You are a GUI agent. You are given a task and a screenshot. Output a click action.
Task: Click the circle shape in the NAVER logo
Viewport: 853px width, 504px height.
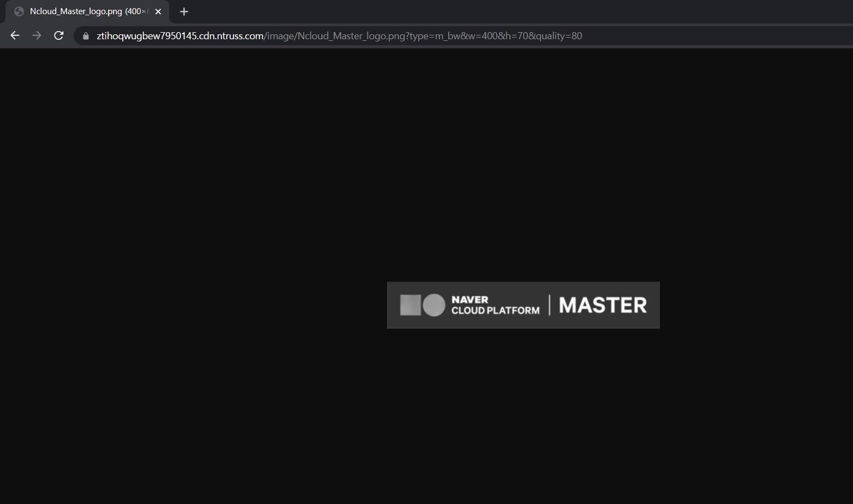[x=434, y=305]
